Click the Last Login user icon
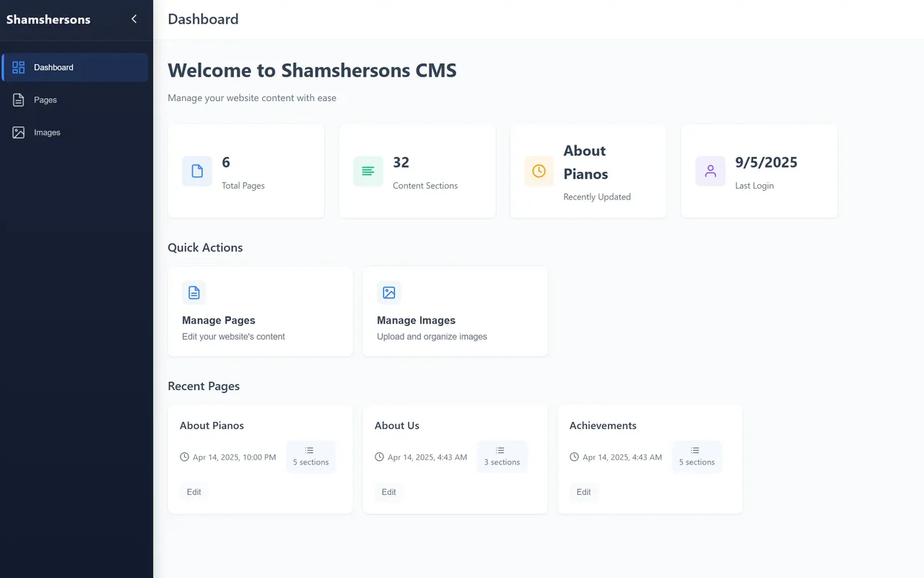This screenshot has height=578, width=924. 710,171
